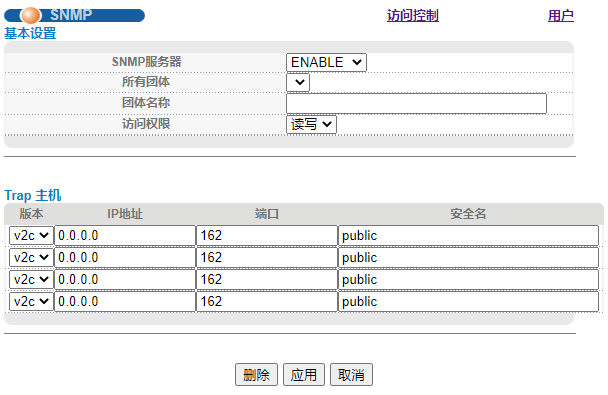Click the 删除 button
The height and width of the screenshot is (395, 608).
click(x=256, y=374)
